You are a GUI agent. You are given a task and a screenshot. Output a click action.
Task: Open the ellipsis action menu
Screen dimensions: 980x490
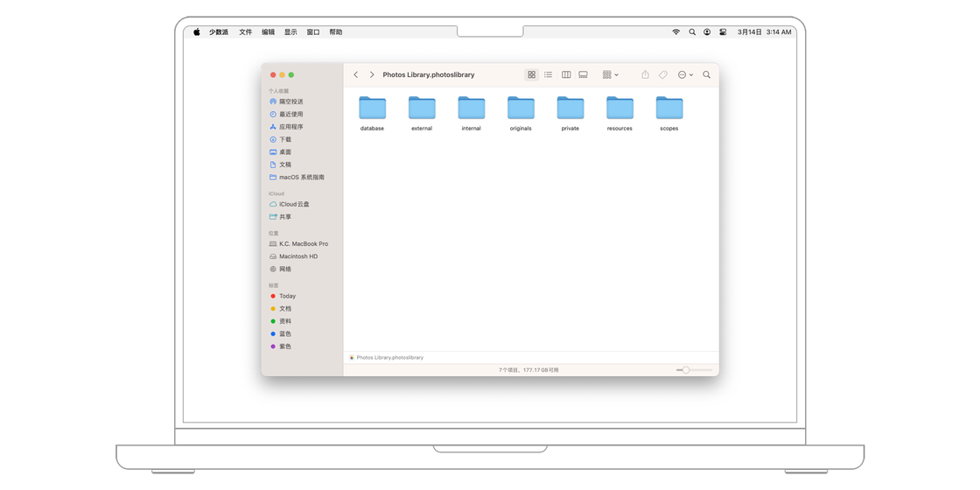click(686, 74)
